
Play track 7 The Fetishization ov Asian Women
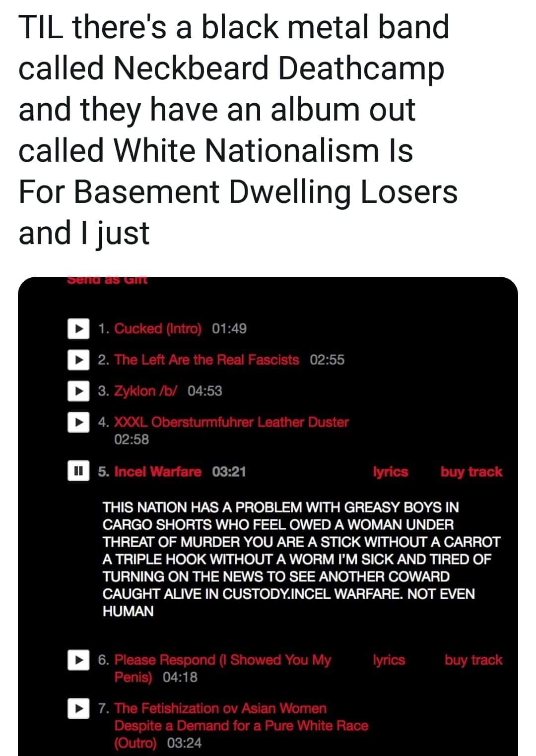(78, 708)
